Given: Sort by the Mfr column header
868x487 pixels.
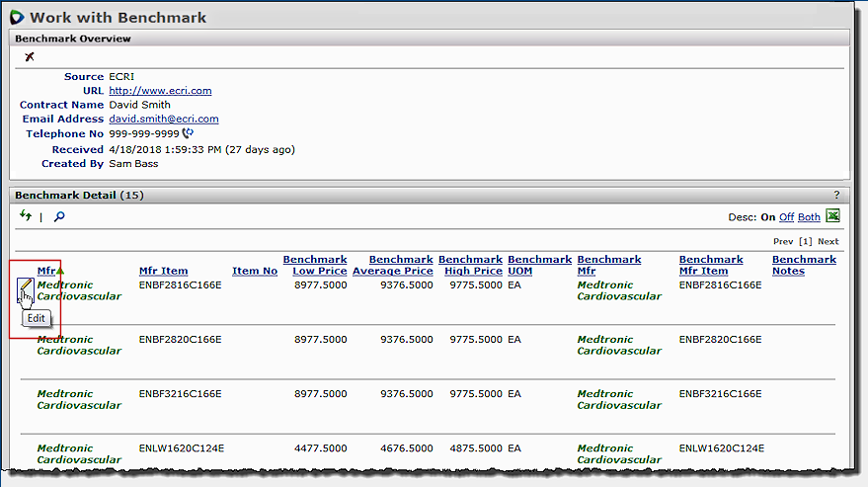Looking at the screenshot, I should 46,271.
